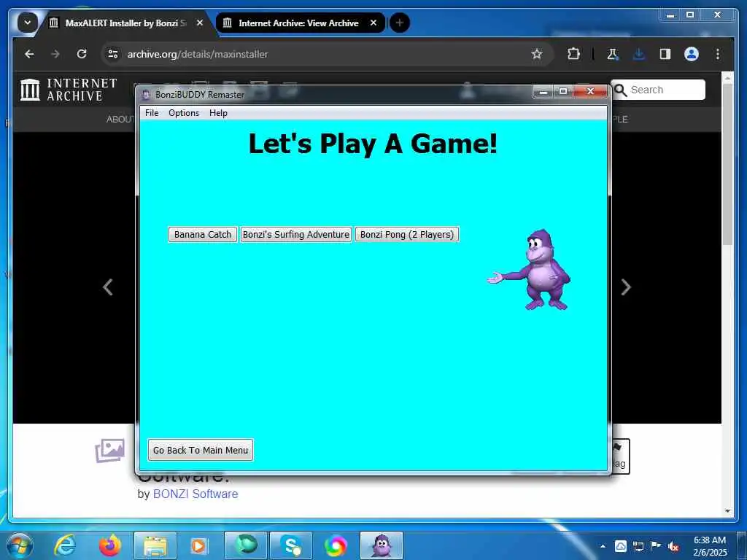The width and height of the screenshot is (747, 560).
Task: Toggle the browser side panel
Action: tap(665, 54)
